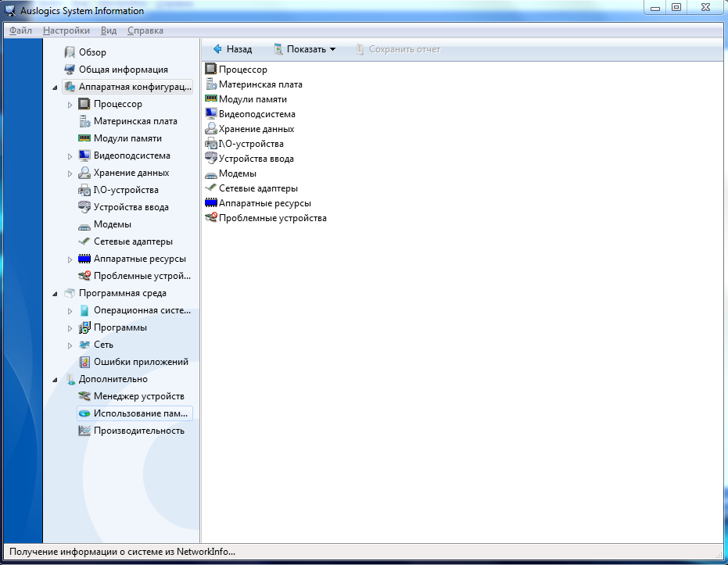The width and height of the screenshot is (728, 565).
Task: Expand the Хранение данных tree node
Action: 70,173
